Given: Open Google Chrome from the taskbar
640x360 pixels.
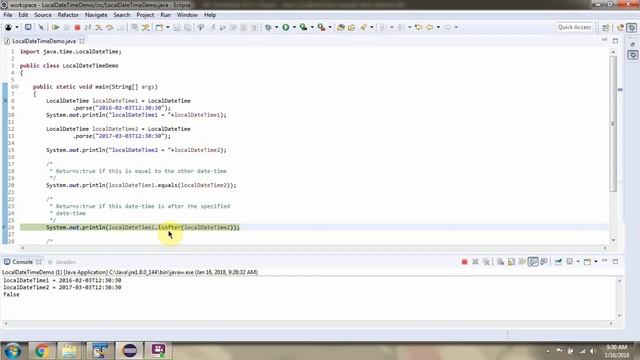Looking at the screenshot, I should click(x=41, y=351).
